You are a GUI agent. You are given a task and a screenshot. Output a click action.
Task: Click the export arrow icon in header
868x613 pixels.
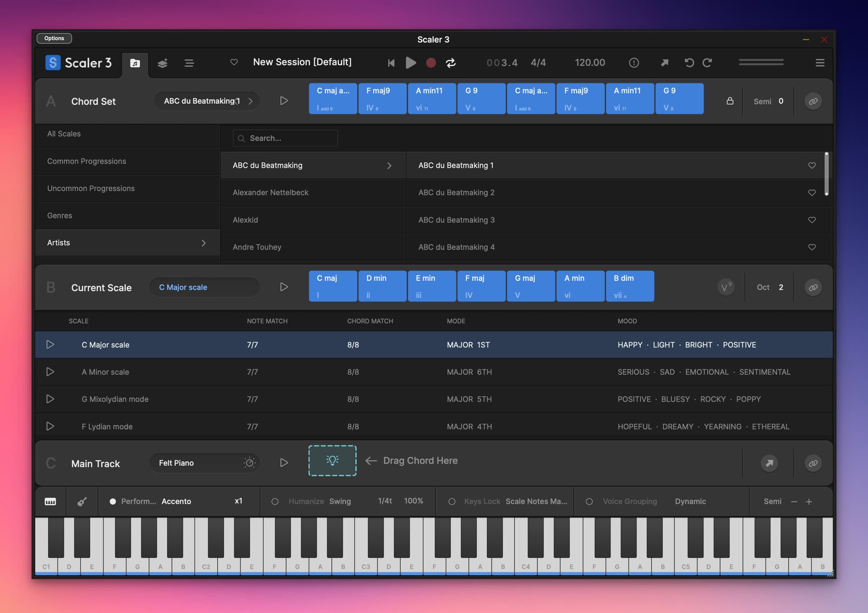coord(665,63)
